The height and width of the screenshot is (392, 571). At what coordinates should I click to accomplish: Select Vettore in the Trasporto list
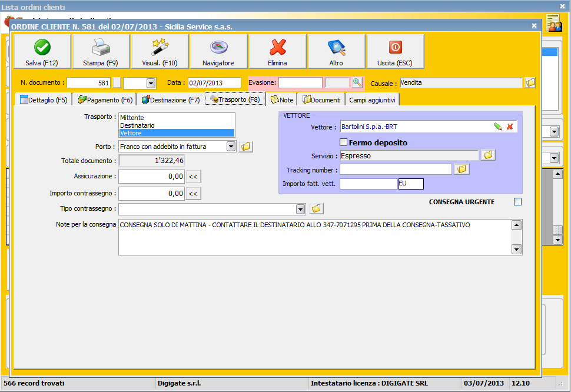click(177, 133)
